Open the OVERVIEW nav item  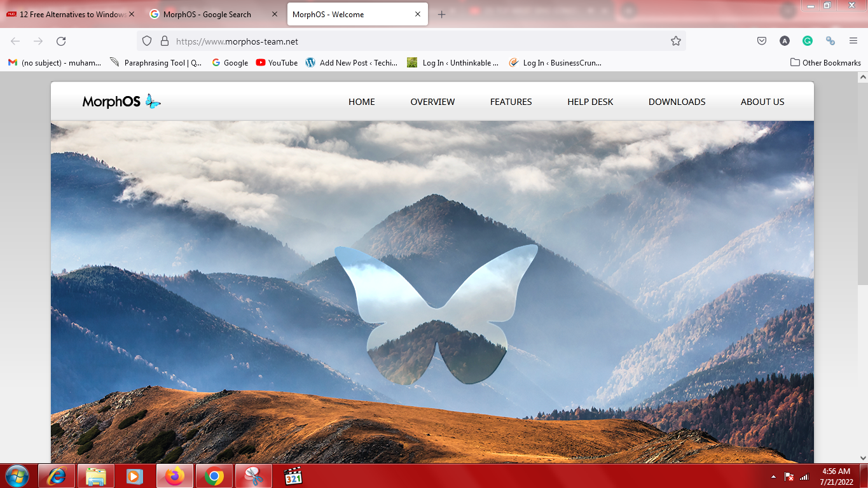tap(432, 102)
